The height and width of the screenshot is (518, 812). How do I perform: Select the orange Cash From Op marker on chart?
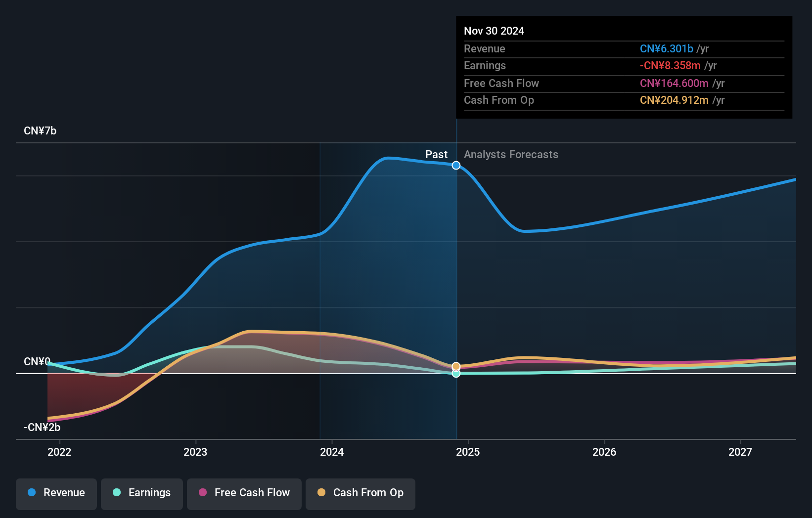pos(455,366)
